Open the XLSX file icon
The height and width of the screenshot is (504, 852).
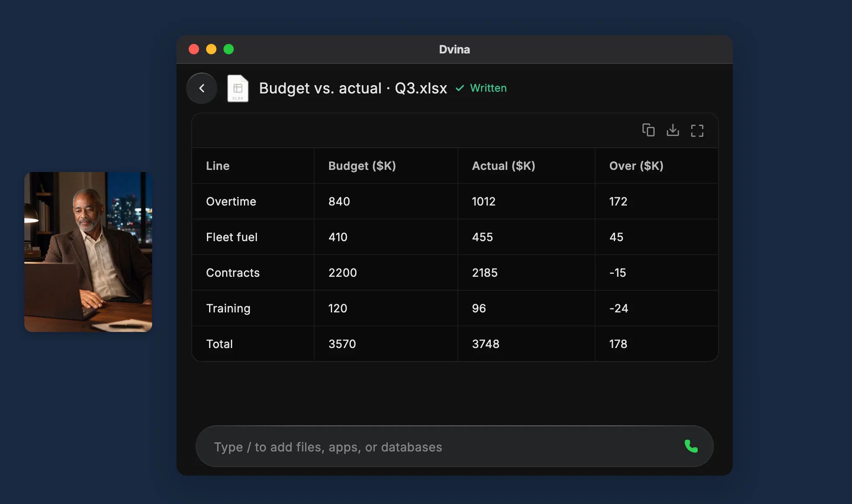point(238,88)
